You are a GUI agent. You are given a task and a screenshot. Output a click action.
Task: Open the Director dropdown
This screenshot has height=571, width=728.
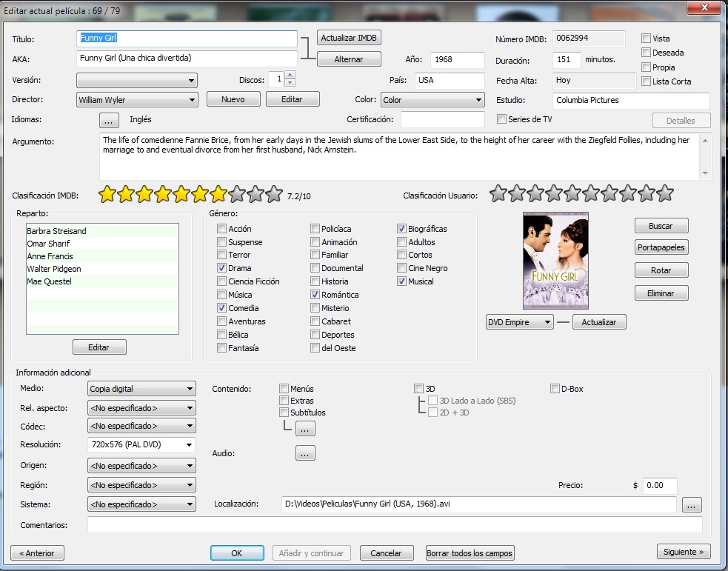[192, 100]
